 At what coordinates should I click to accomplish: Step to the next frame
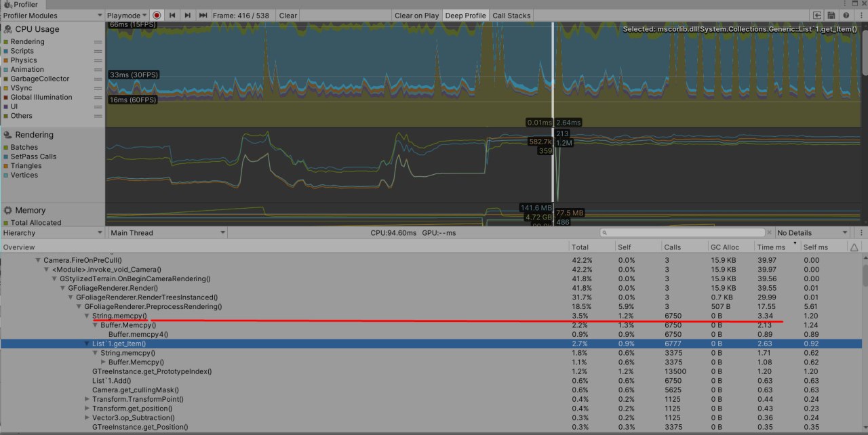(188, 15)
